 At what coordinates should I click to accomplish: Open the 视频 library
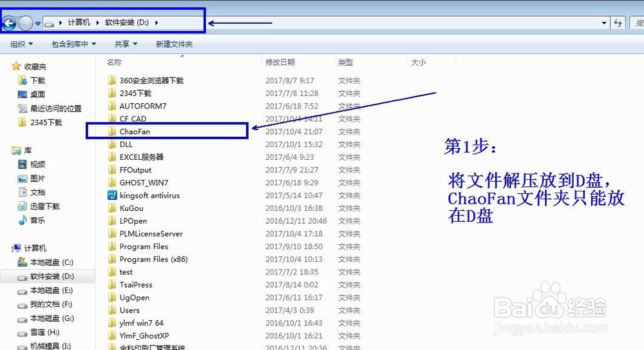point(37,164)
